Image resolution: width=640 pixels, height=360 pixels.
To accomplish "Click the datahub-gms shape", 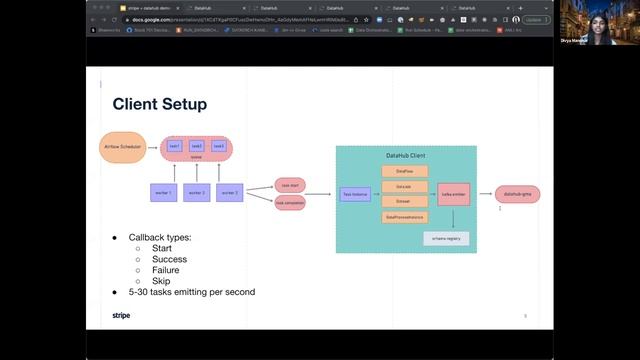I will (518, 194).
